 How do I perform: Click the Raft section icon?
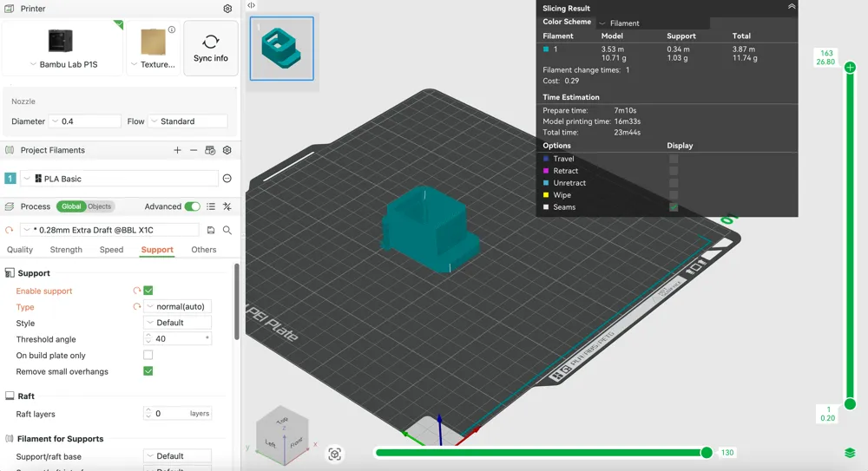(x=10, y=396)
